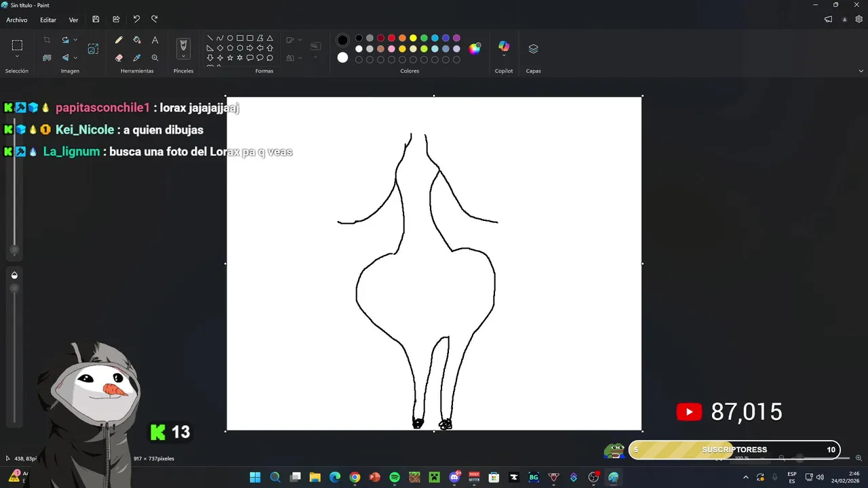Viewport: 868px width, 488px height.
Task: Choose the Line shape
Action: 210,38
